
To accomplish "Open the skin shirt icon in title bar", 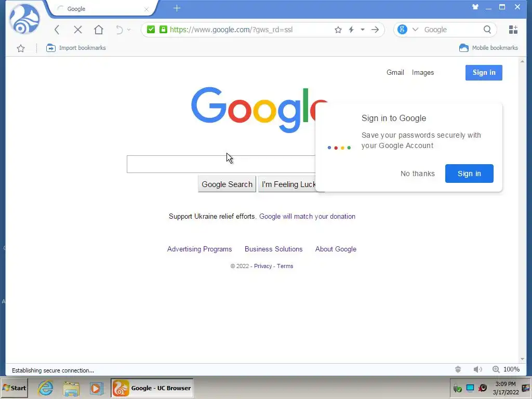I will [x=475, y=7].
